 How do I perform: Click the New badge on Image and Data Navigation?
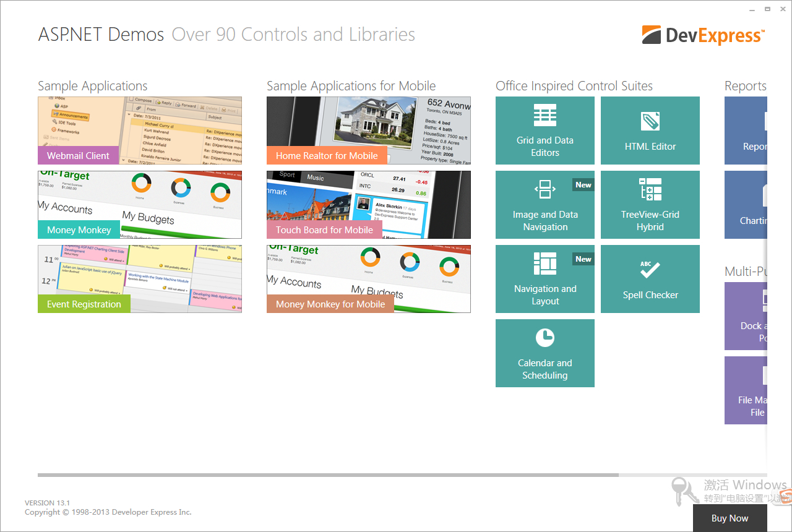coord(583,185)
